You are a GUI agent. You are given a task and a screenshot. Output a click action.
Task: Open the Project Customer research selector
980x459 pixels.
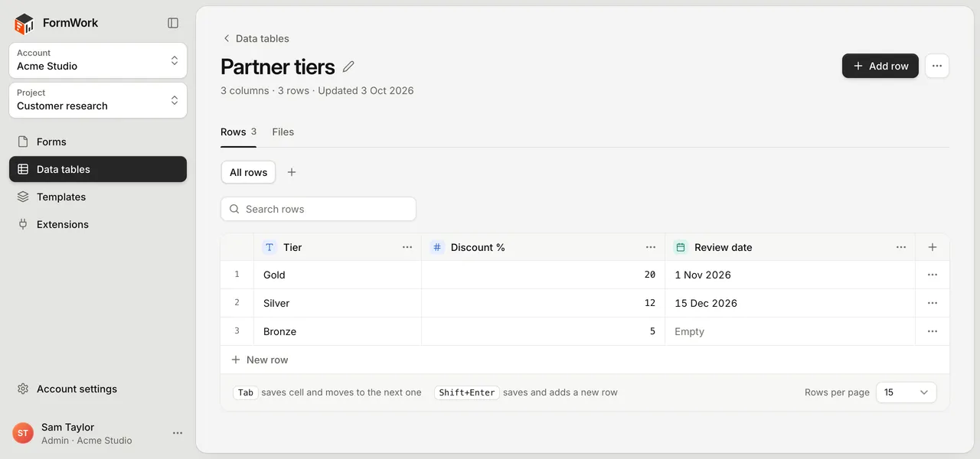coord(98,99)
